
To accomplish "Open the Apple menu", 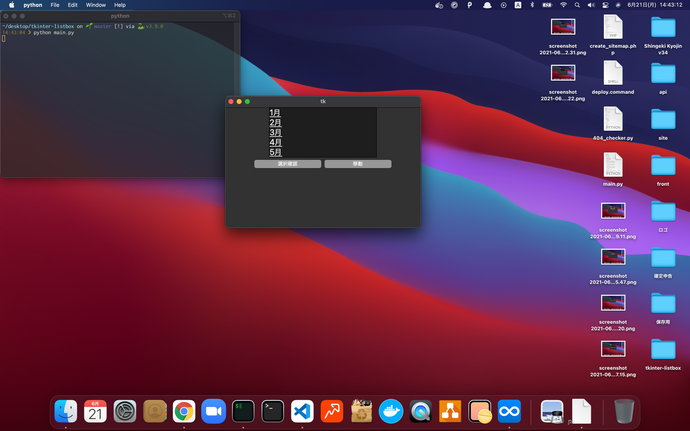I will tap(12, 5).
